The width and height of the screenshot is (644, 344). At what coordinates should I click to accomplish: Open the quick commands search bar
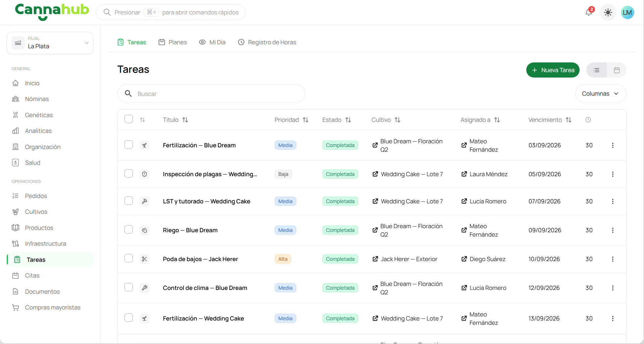[171, 12]
